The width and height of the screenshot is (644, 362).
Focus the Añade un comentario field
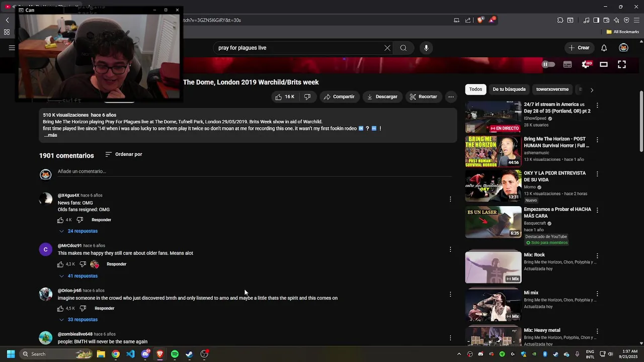(255, 171)
